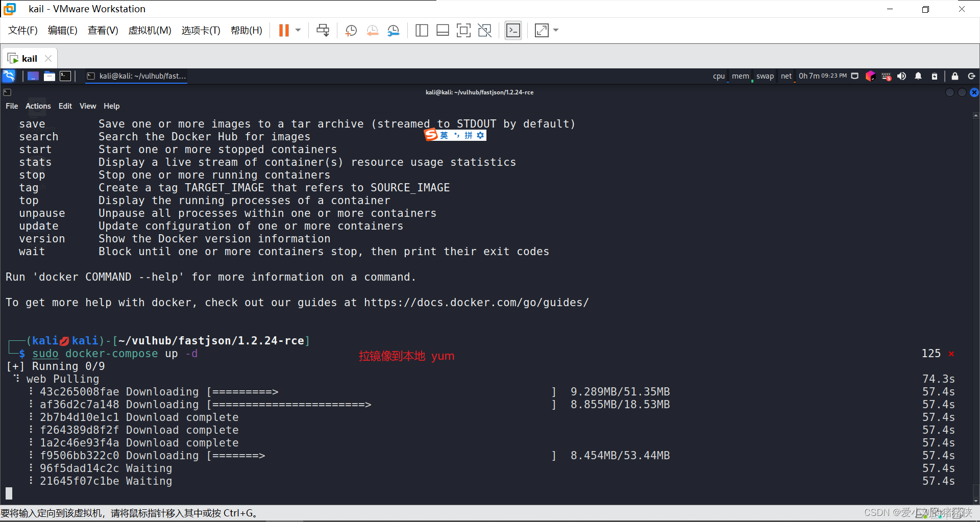Click the ~/vulhub/fastjson/1.2.24-rce prompt path

pos(211,341)
